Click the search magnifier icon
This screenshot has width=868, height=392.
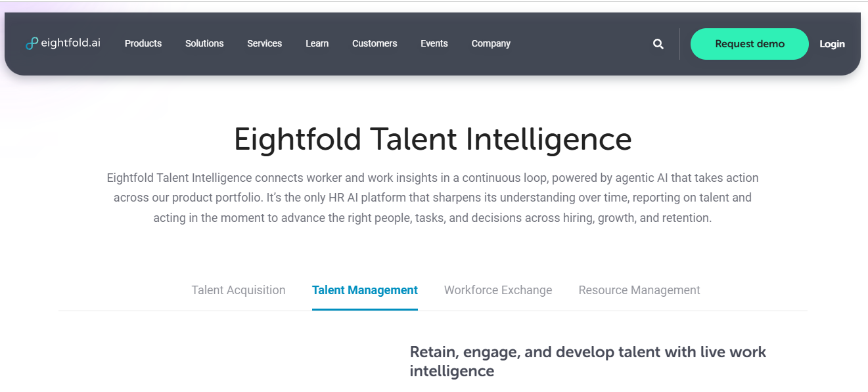pyautogui.click(x=658, y=44)
